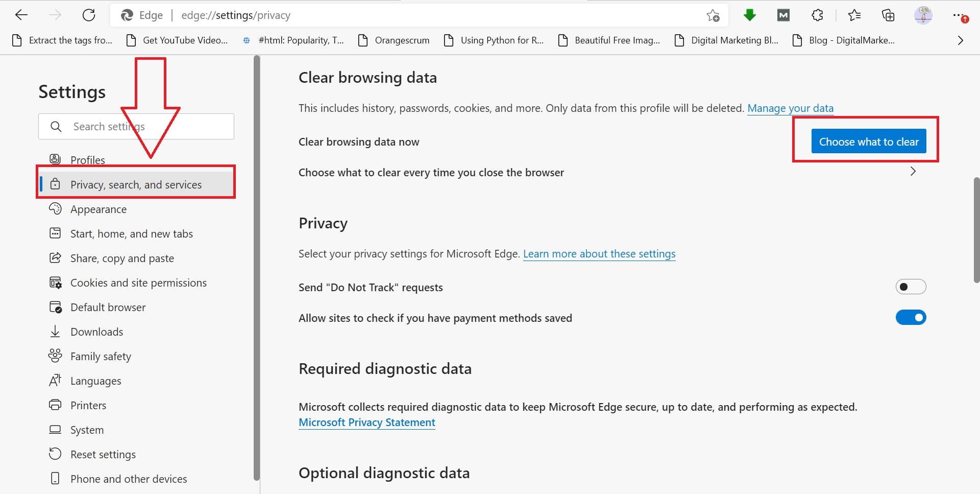Select Privacy, search, and services section
This screenshot has height=494, width=980.
click(136, 184)
